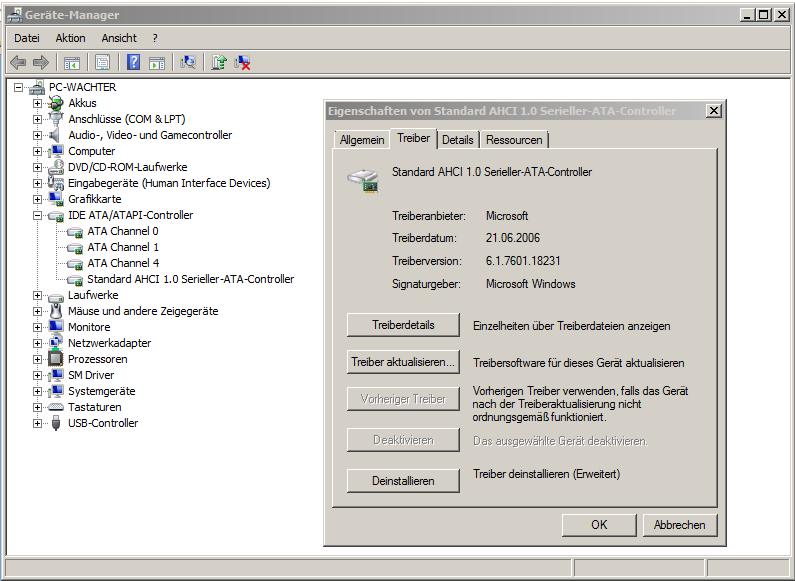The height and width of the screenshot is (581, 795).
Task: Select the Signaturgeber value Microsoft Windows
Action: [x=530, y=284]
